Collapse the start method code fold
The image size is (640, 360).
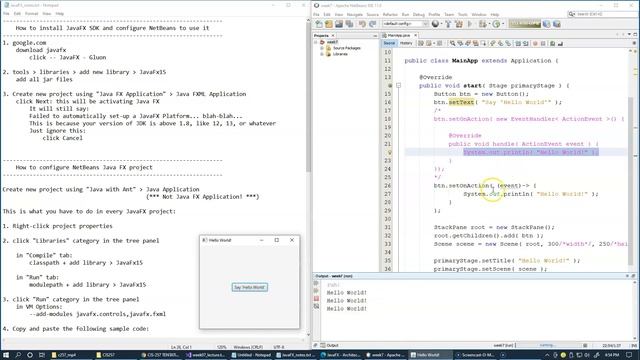[x=398, y=86]
